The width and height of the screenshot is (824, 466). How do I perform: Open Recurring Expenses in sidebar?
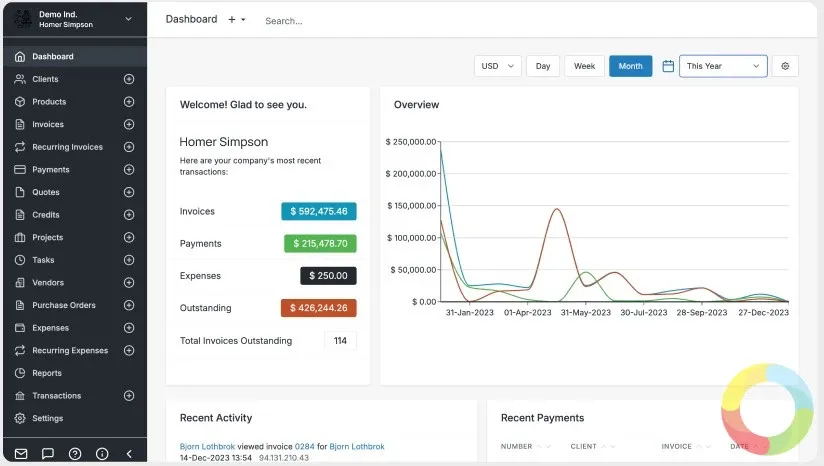[x=70, y=350]
